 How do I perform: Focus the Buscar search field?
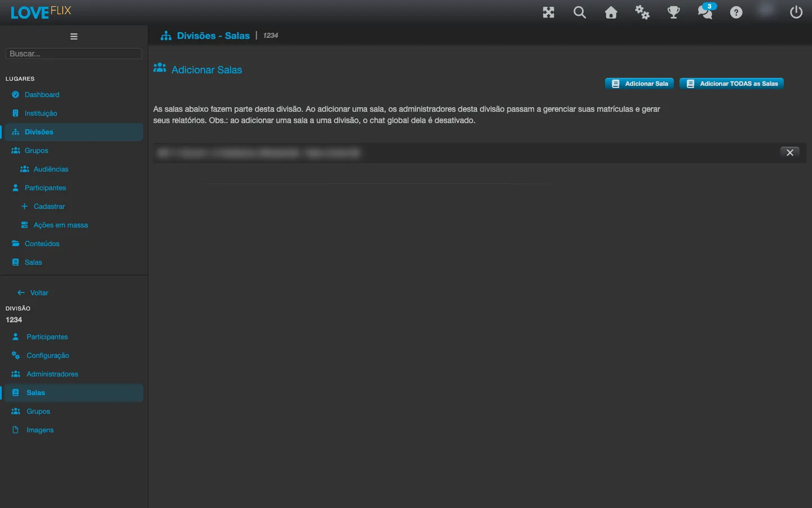74,54
